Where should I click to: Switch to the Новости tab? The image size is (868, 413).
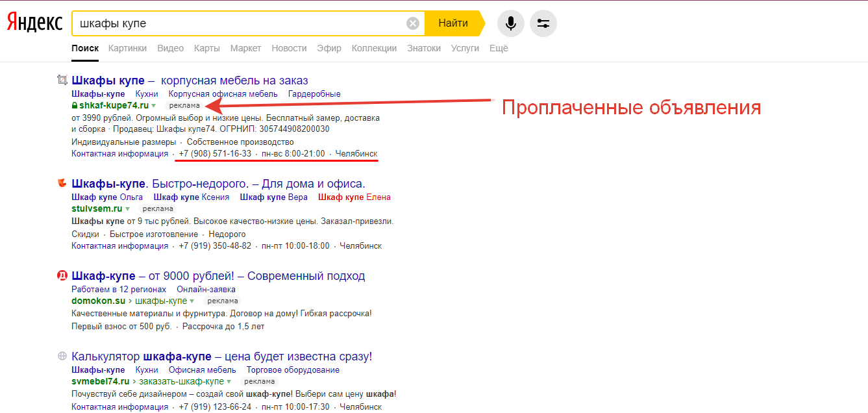point(289,48)
